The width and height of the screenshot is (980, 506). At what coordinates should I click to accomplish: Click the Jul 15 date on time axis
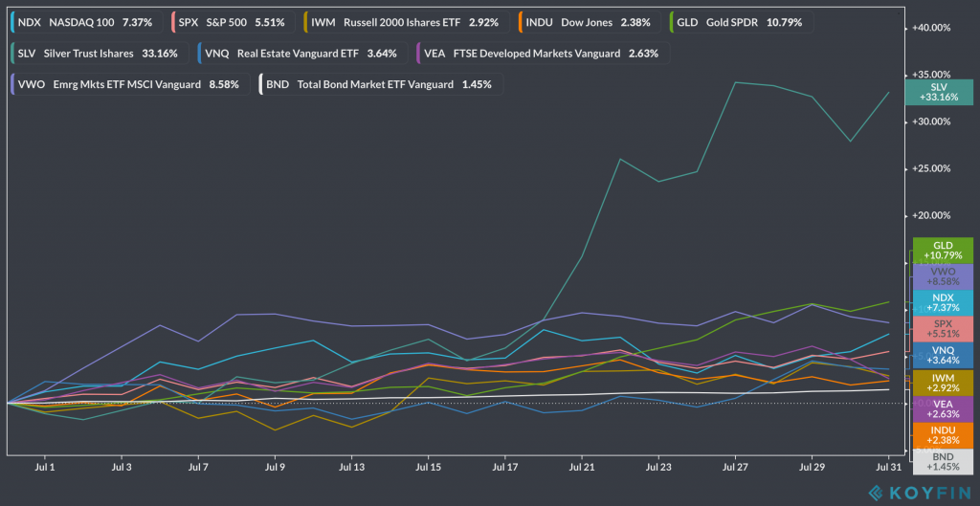pos(429,468)
